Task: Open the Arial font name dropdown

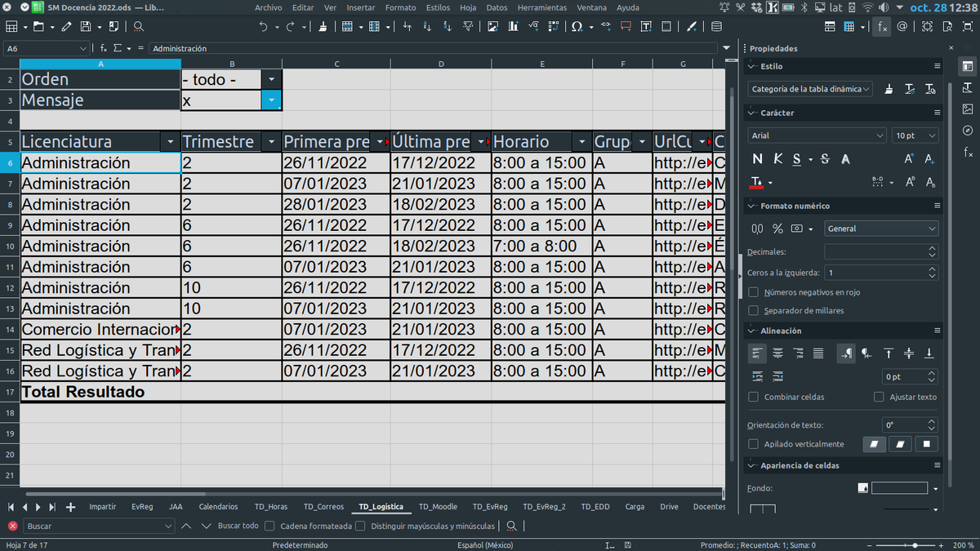Action: (880, 136)
